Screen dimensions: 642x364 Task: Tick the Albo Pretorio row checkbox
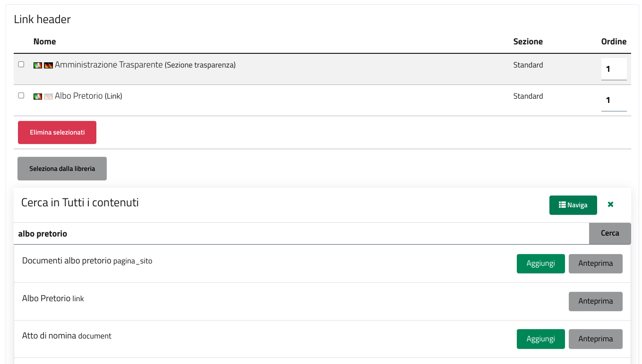21,95
